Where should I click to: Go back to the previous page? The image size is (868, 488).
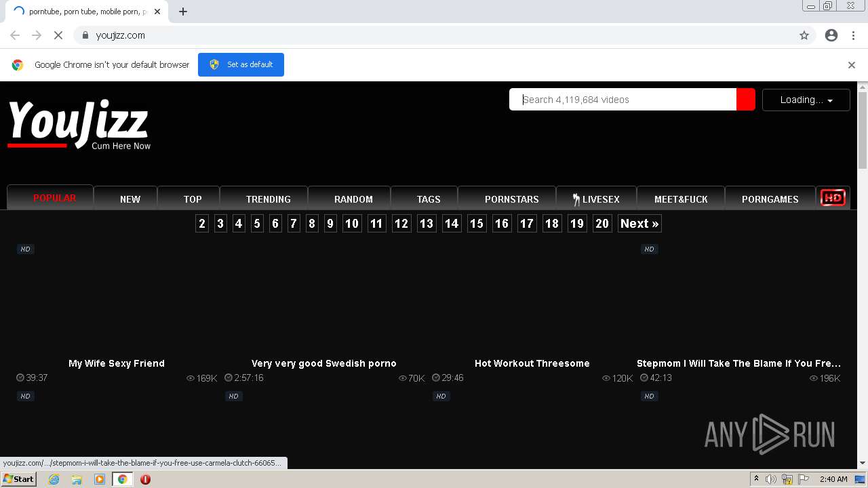[15, 35]
